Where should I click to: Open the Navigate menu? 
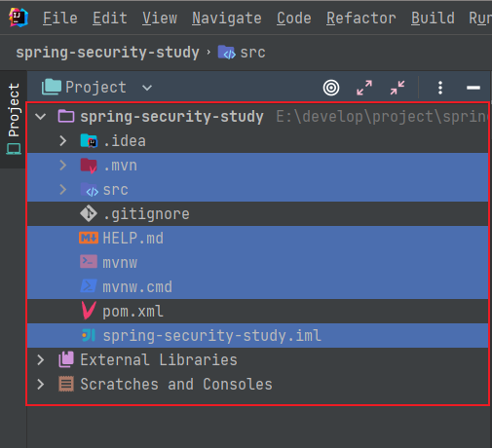tap(227, 18)
